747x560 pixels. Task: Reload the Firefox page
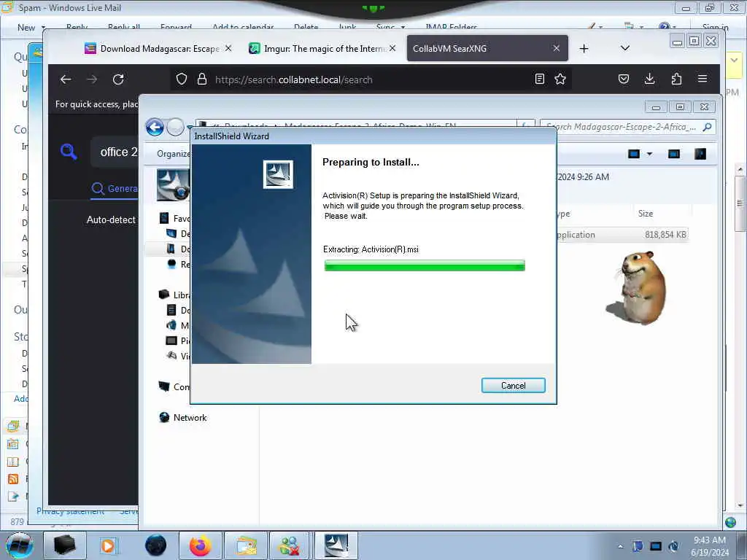(118, 79)
